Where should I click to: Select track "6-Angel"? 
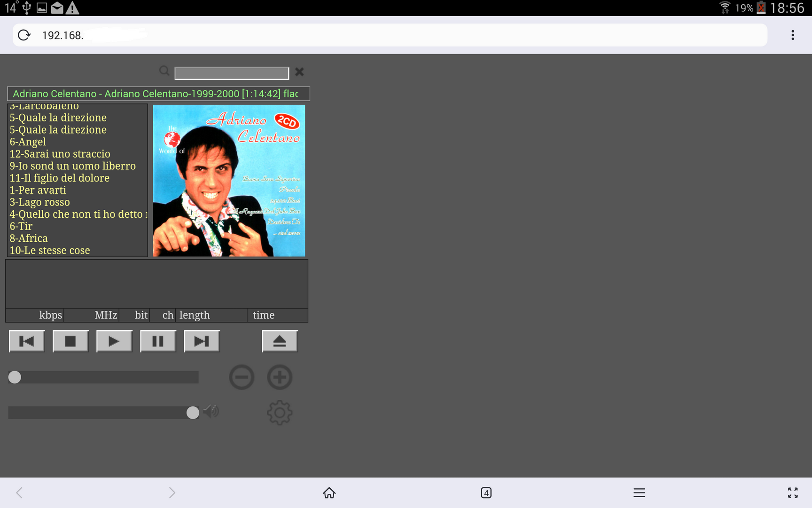pyautogui.click(x=28, y=142)
